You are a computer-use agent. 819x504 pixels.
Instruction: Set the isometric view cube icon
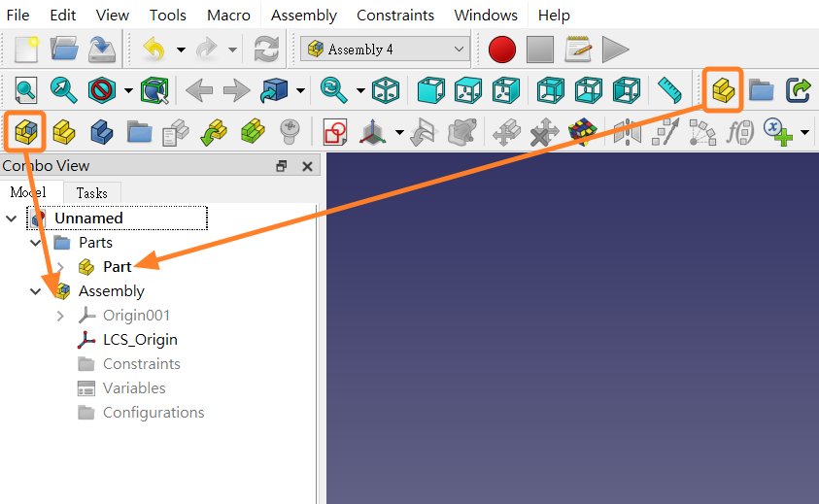point(386,90)
